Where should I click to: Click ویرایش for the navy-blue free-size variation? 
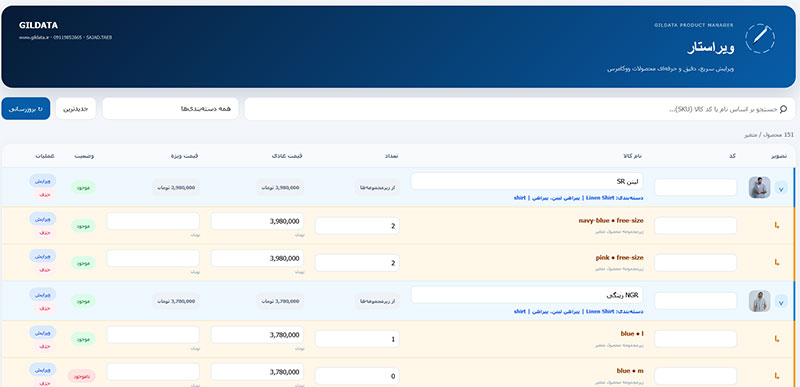point(43,219)
